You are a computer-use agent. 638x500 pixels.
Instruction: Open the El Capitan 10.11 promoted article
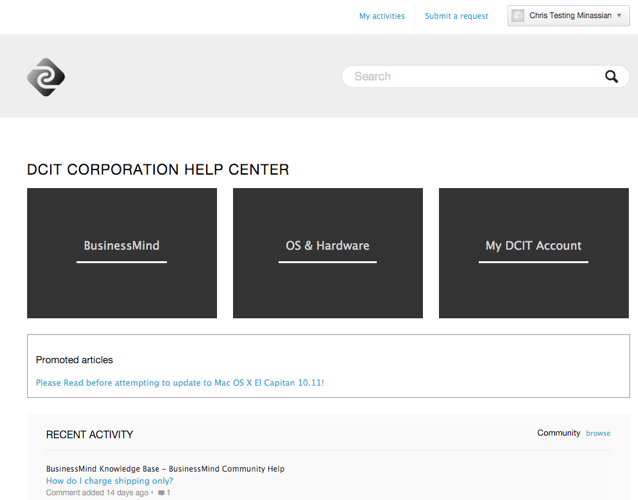click(x=180, y=383)
